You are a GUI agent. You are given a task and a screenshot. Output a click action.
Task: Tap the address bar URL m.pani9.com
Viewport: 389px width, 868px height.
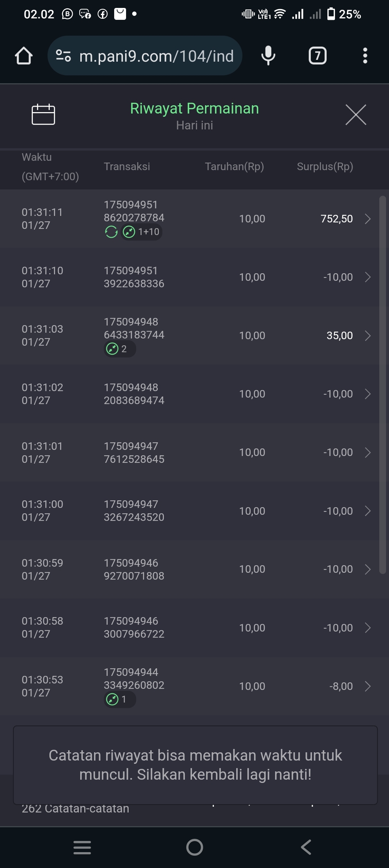click(156, 56)
